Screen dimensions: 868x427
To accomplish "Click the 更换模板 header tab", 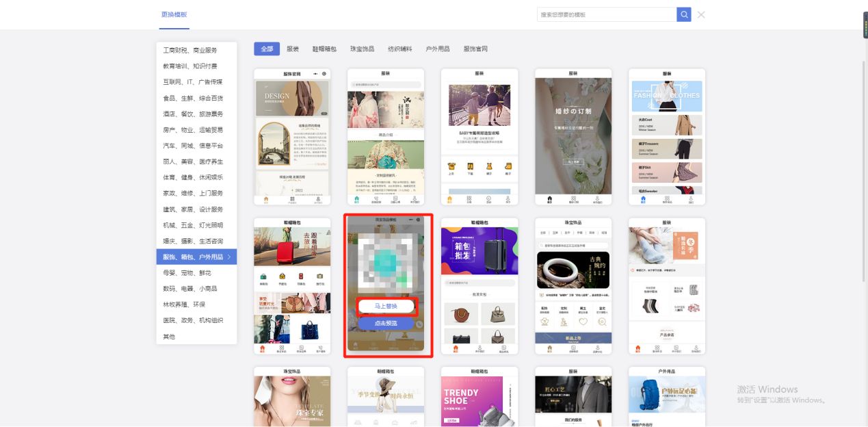I will coord(174,14).
